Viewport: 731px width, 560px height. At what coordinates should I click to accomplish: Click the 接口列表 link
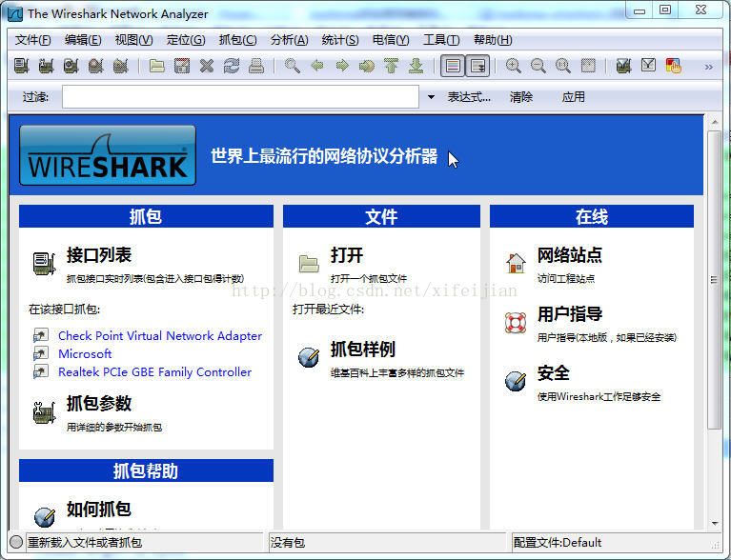tap(99, 255)
